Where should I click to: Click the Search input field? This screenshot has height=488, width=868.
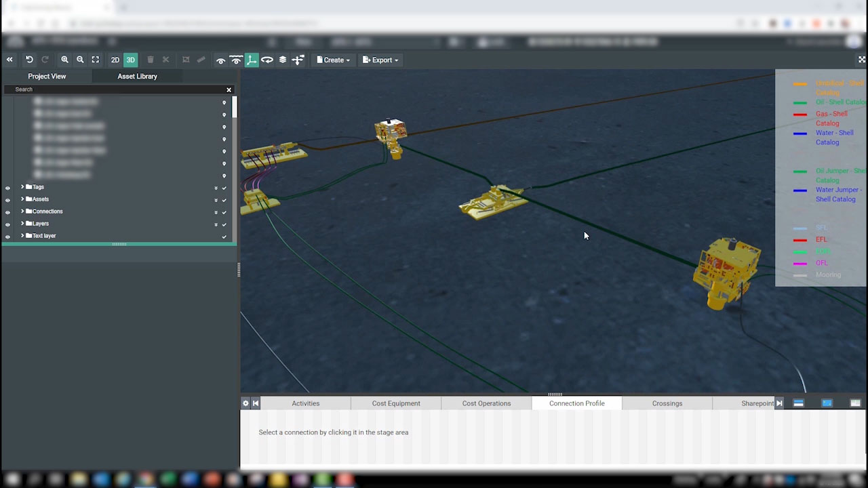click(115, 89)
